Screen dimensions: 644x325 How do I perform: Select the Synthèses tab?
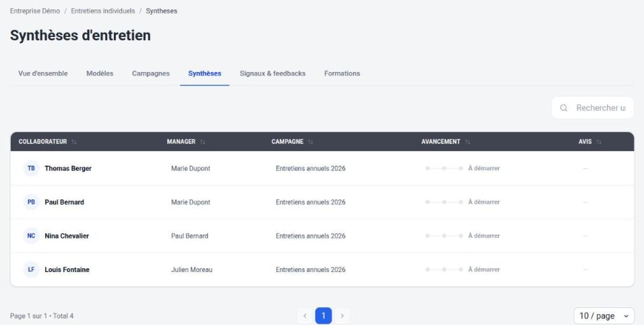pos(204,73)
